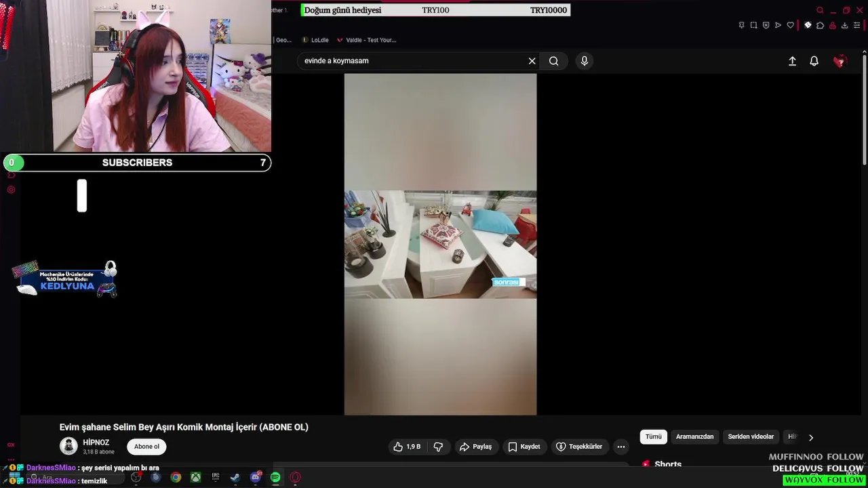Open the HİPNOZ channel name link
This screenshot has height=488, width=868.
click(96, 443)
